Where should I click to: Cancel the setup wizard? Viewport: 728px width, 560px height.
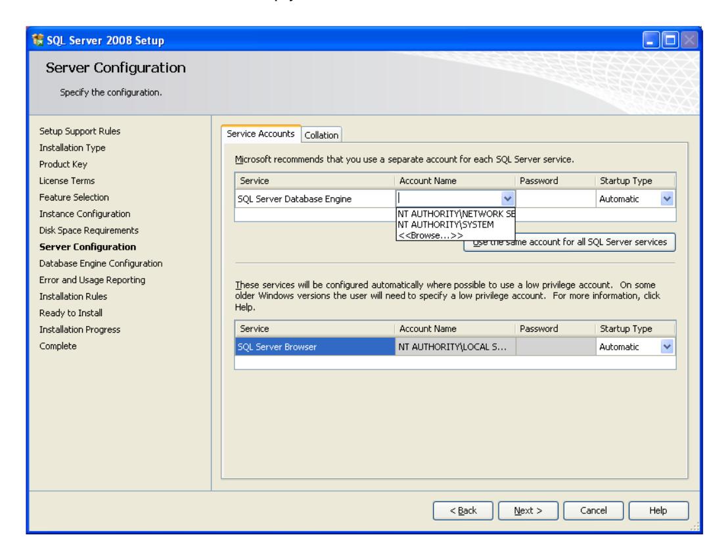pos(593,510)
